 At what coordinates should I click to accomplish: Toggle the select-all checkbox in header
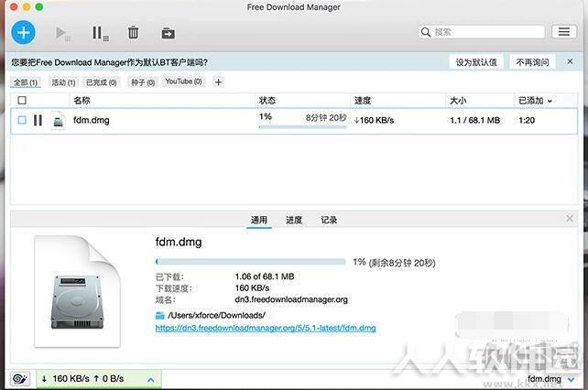pyautogui.click(x=22, y=100)
